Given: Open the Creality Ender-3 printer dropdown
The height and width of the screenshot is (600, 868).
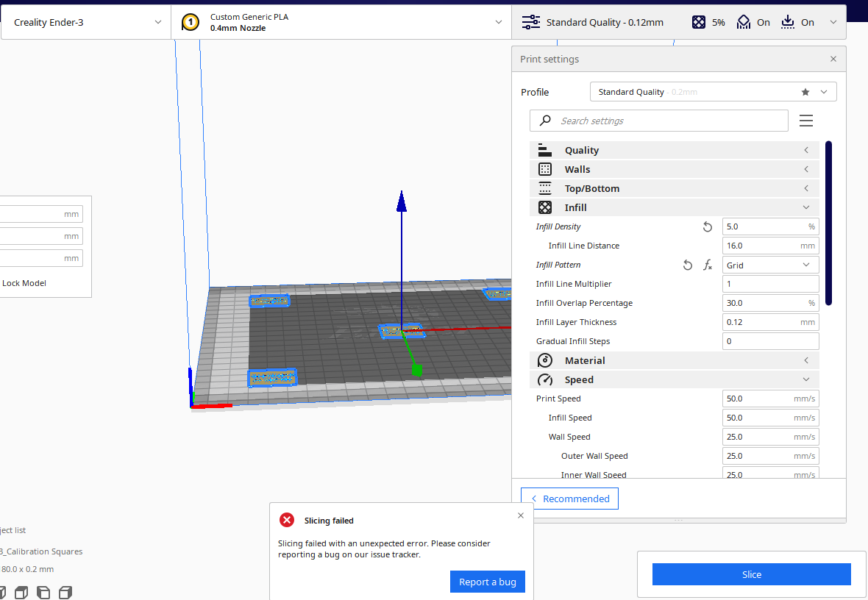Looking at the screenshot, I should (x=86, y=22).
